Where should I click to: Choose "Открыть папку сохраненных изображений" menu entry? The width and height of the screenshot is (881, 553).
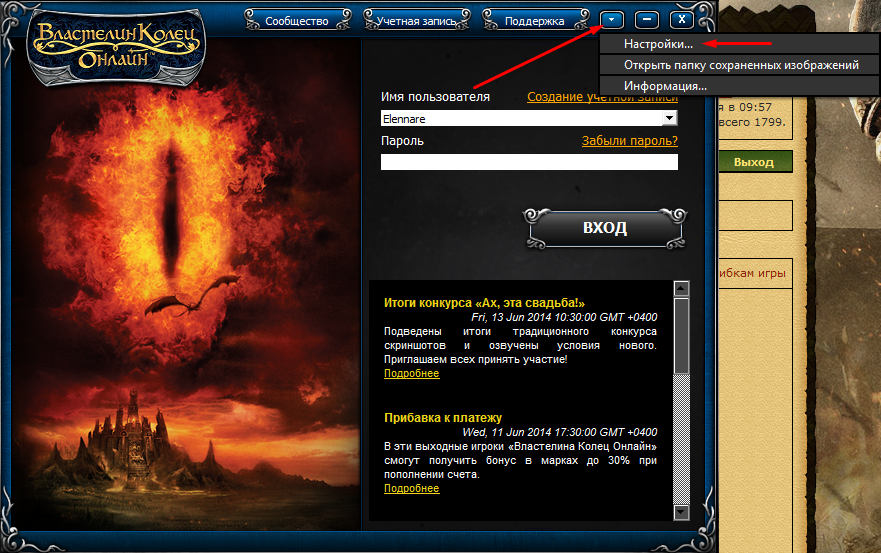[740, 65]
